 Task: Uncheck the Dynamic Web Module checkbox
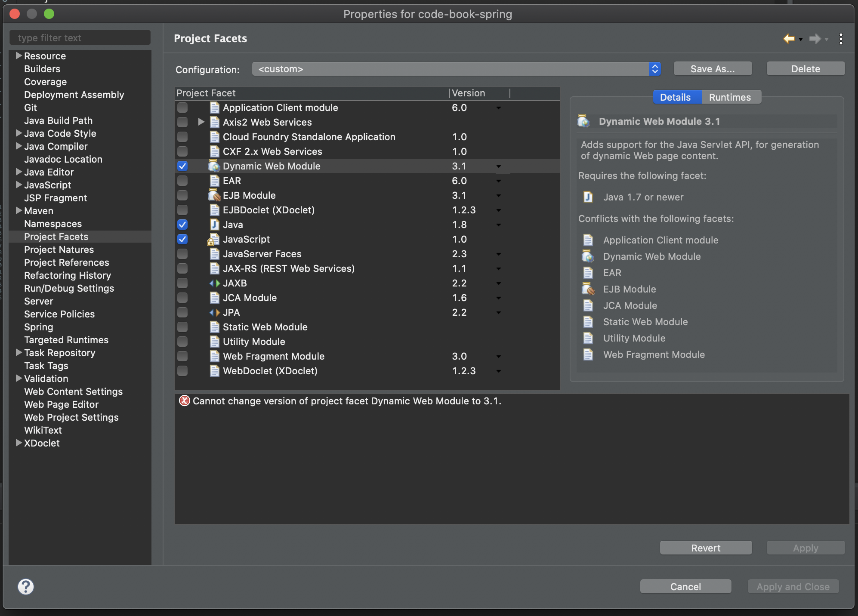(182, 166)
